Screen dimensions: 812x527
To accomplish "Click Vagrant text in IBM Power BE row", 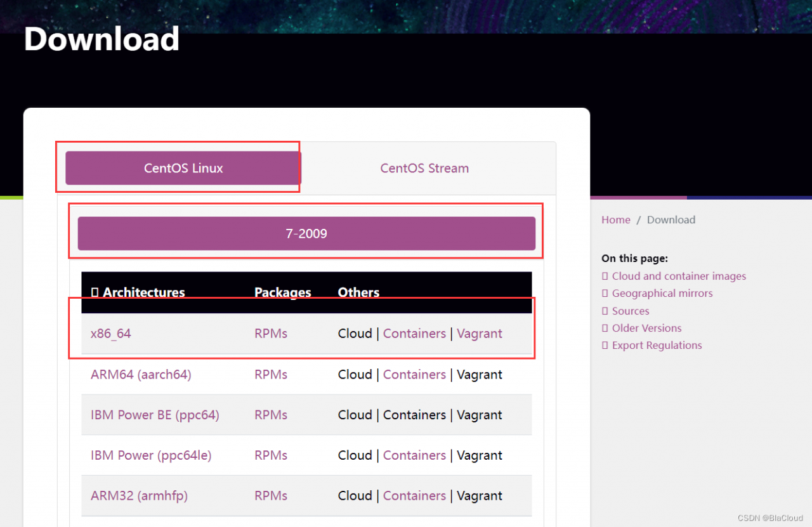I will tap(480, 415).
